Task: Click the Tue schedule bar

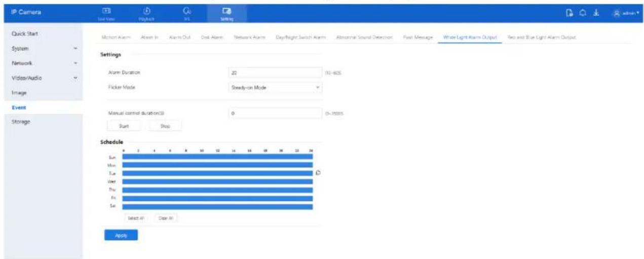Action: click(217, 173)
